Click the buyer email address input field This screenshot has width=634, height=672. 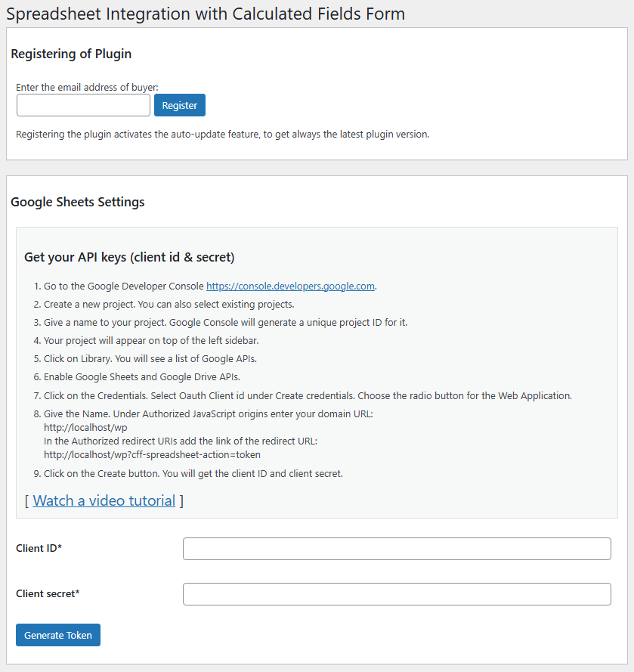83,105
